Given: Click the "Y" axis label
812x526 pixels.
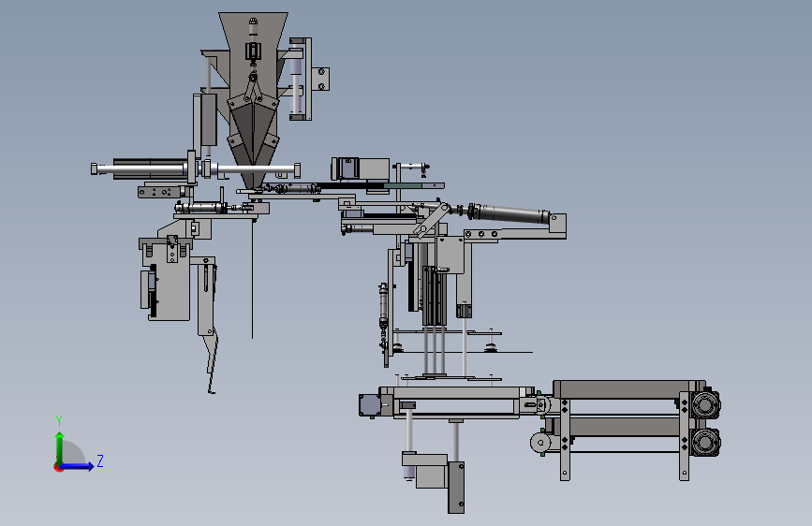Looking at the screenshot, I should pos(59,420).
